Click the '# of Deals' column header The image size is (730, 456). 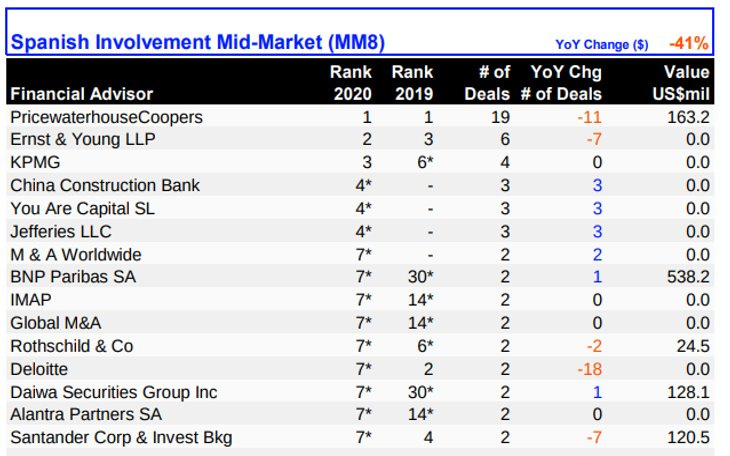coord(487,83)
